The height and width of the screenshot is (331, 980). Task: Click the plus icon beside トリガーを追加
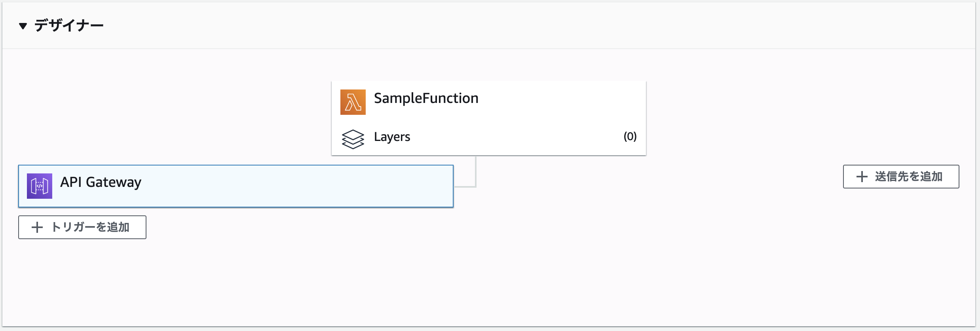37,227
